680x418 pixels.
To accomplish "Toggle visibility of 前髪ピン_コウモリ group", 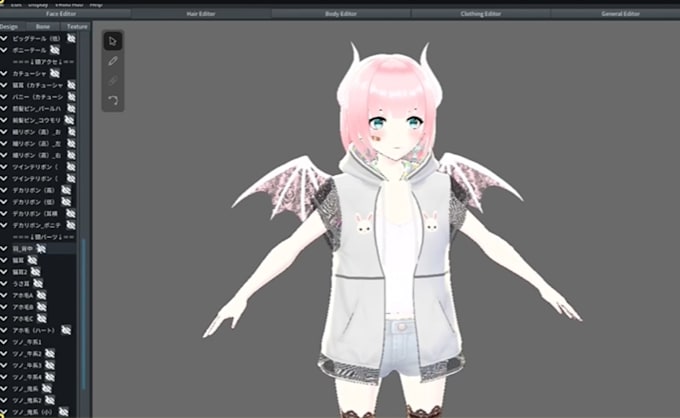I will [69, 120].
